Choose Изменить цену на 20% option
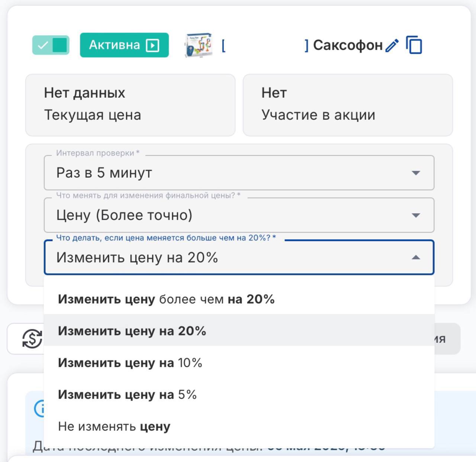Viewport: 476px width, 462px height. click(x=132, y=331)
